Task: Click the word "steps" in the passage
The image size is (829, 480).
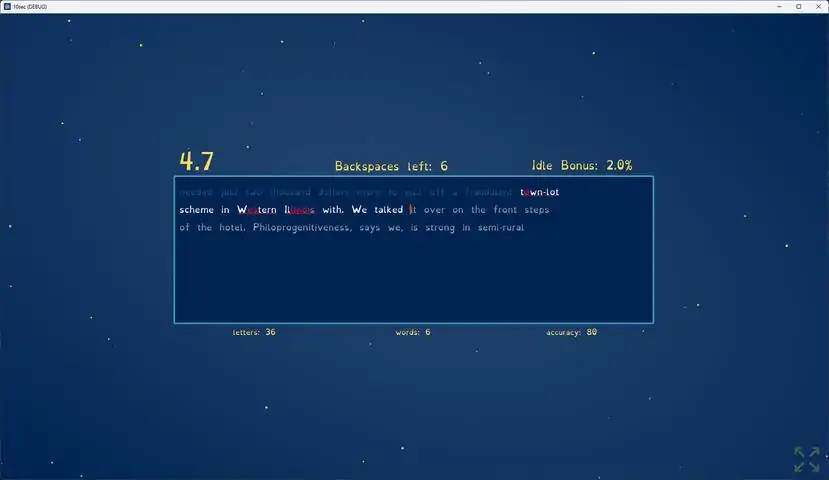Action: point(537,210)
